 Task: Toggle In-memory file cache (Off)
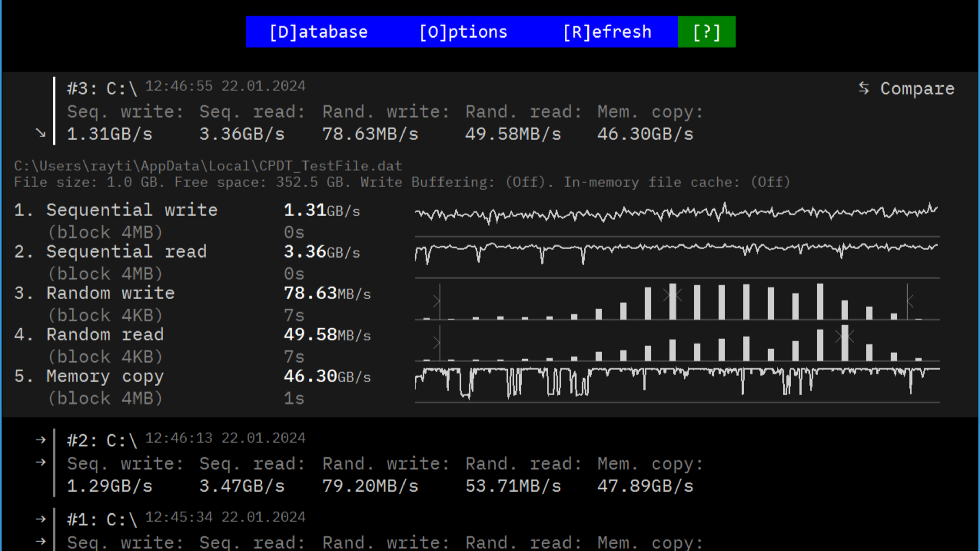click(x=770, y=182)
